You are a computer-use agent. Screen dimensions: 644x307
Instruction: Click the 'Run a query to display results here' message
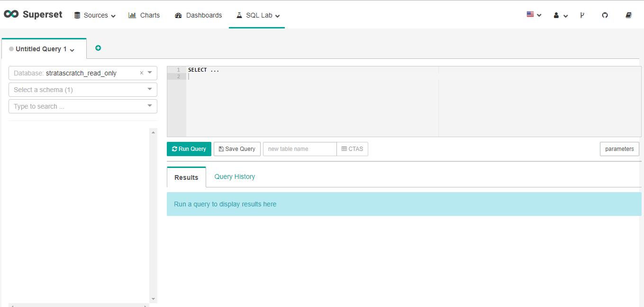tap(225, 204)
